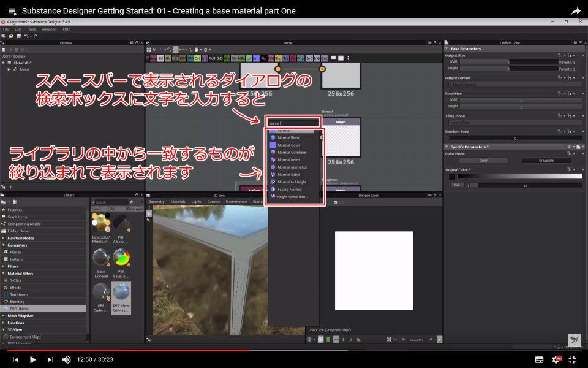The image size is (588, 368).
Task: Add a Shape node using the Shp shortcut
Action: coord(278,58)
